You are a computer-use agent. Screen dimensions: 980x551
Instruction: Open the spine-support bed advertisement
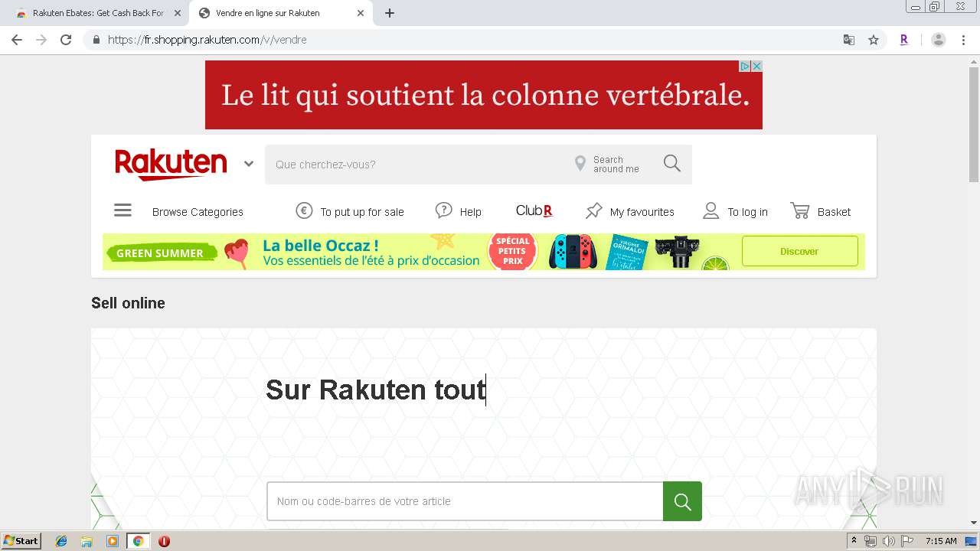[x=484, y=95]
